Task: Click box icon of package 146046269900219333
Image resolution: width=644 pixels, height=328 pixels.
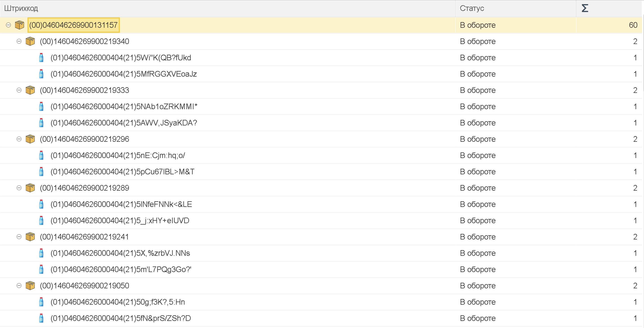Action: pos(30,90)
